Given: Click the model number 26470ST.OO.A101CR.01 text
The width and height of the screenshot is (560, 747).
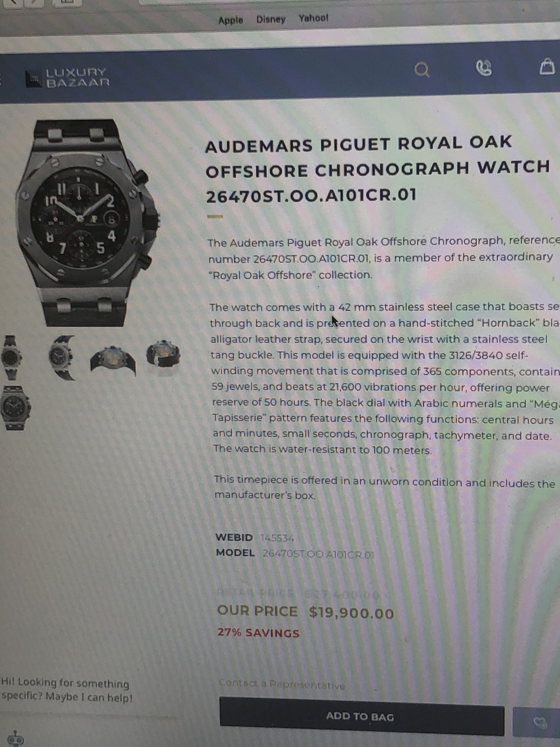Looking at the screenshot, I should pos(318,555).
